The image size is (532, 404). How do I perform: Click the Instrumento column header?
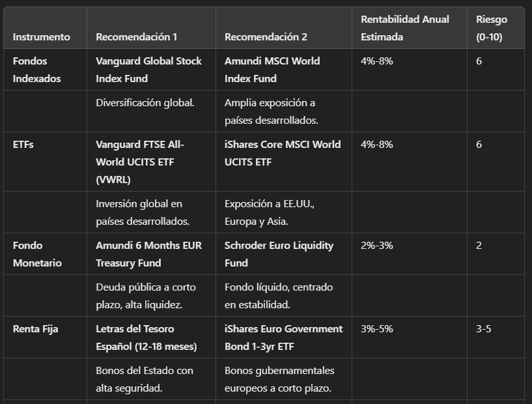42,36
